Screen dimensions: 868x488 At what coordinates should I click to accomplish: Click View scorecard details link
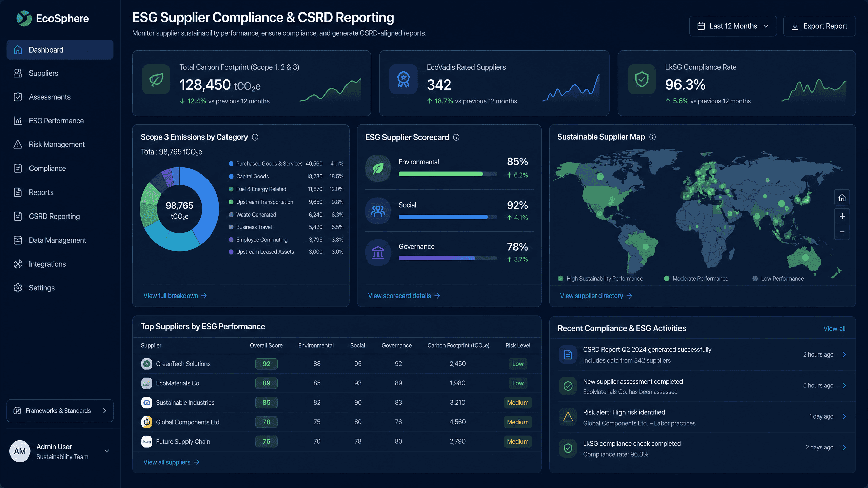click(x=404, y=296)
